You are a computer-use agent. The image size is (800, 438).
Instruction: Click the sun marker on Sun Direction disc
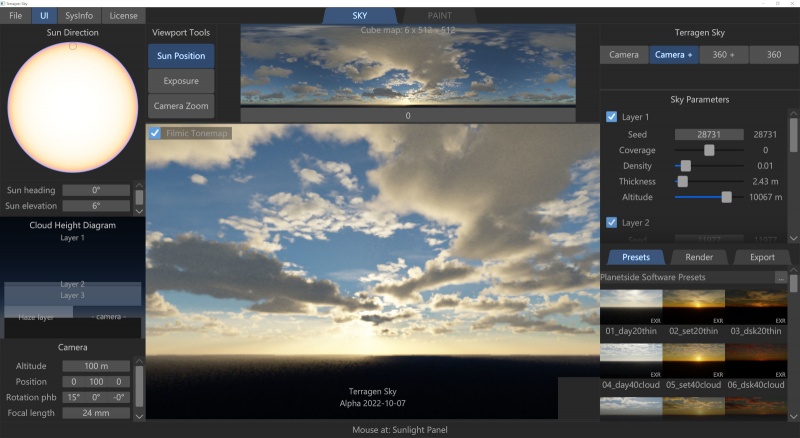tap(73, 46)
